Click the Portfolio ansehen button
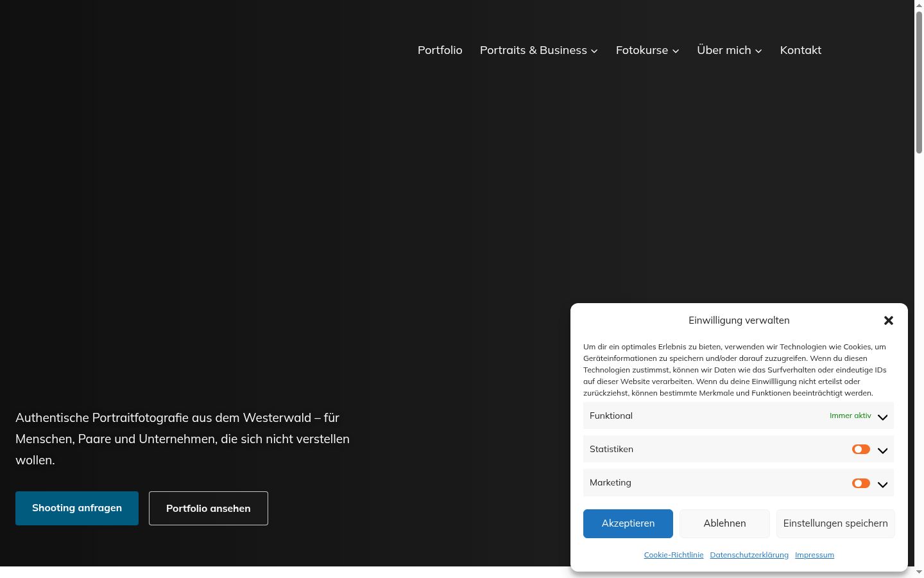 tap(209, 508)
